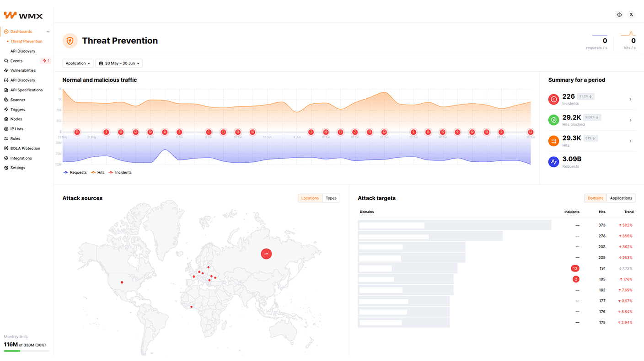Switch Attack sources to Types tab
644x361 pixels.
[331, 198]
